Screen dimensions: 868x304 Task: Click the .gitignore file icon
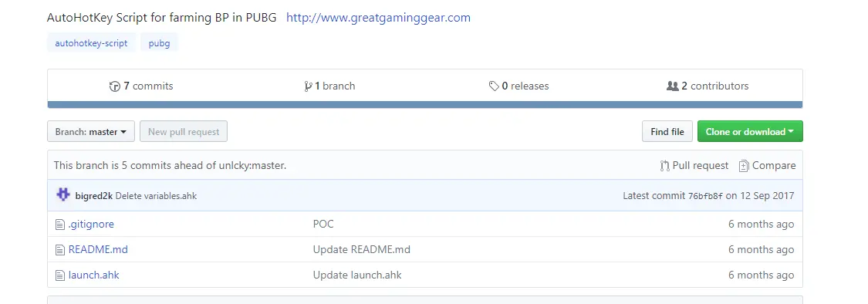[x=59, y=225]
